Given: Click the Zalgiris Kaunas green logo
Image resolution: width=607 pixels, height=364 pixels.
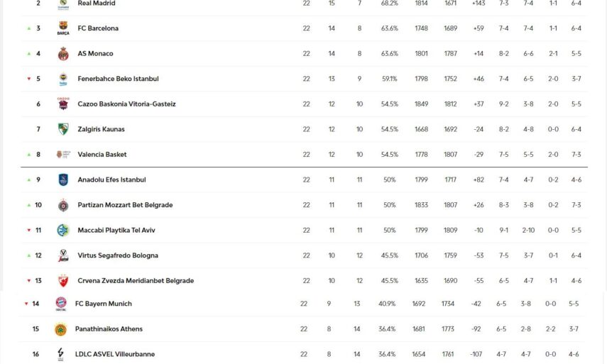Looking at the screenshot, I should tap(63, 129).
